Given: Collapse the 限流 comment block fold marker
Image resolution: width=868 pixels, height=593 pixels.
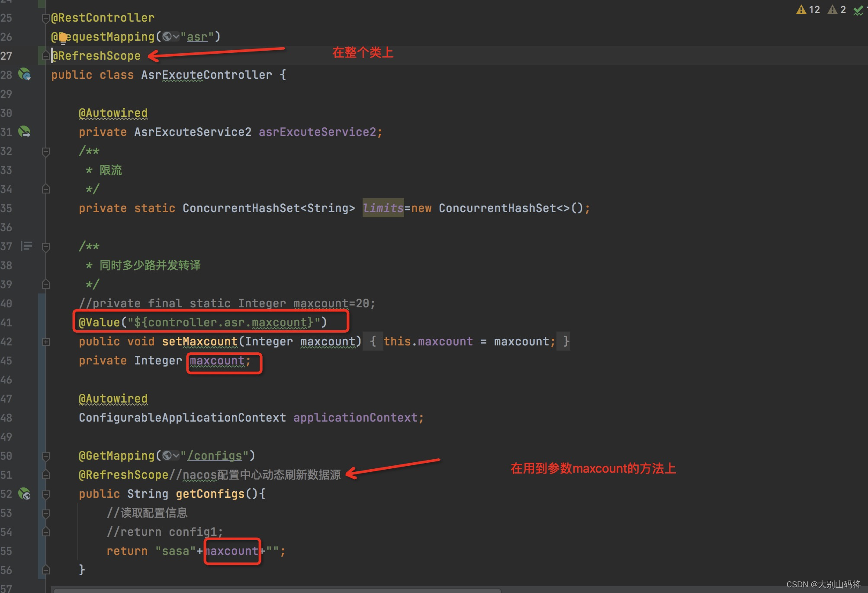Looking at the screenshot, I should (46, 151).
